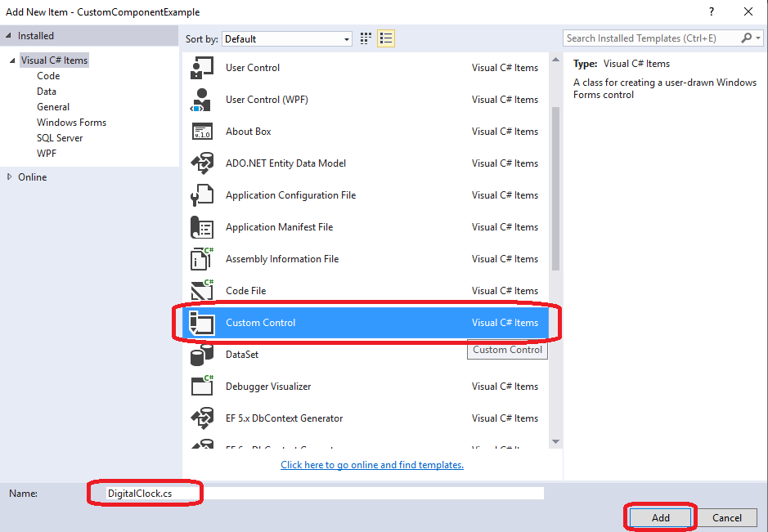Select the 'About Box' template name

tap(249, 132)
